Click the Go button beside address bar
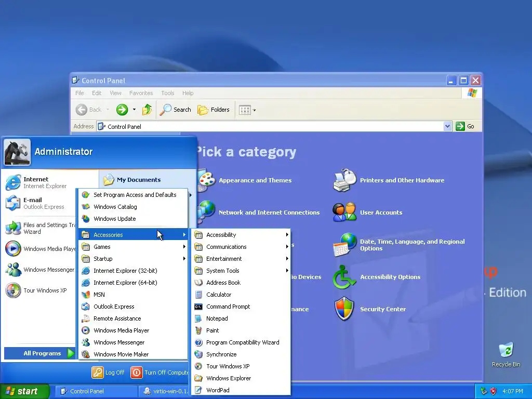This screenshot has width=532, height=399. tap(465, 126)
